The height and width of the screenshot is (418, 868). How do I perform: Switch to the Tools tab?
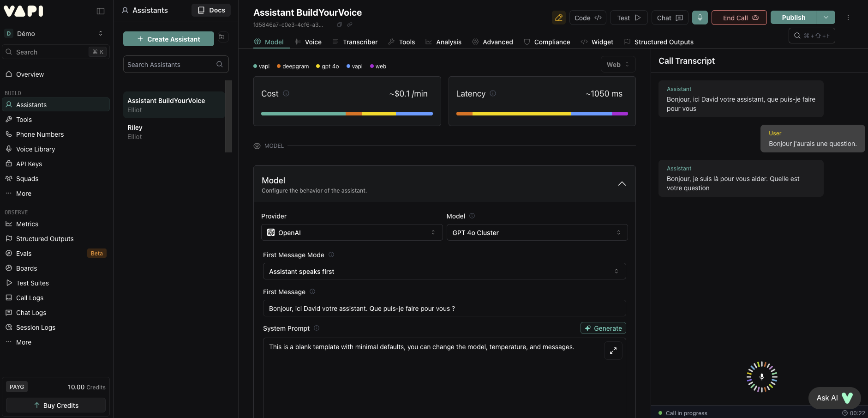point(401,42)
